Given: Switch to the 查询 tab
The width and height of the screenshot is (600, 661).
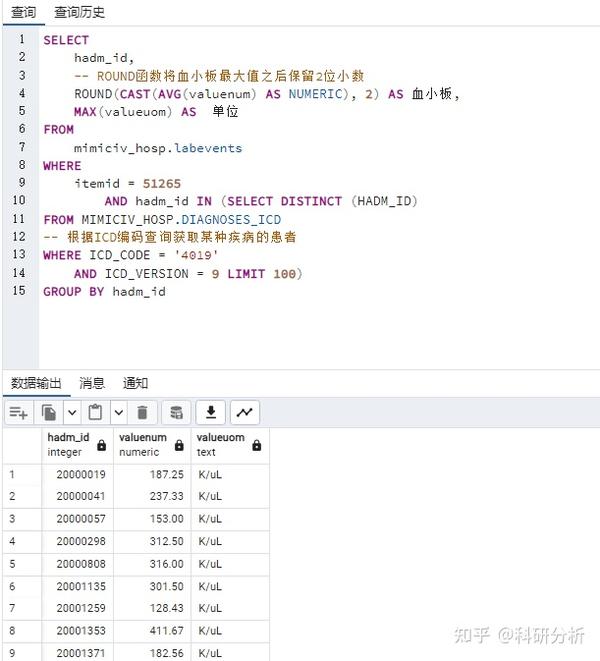Looking at the screenshot, I should 23,12.
